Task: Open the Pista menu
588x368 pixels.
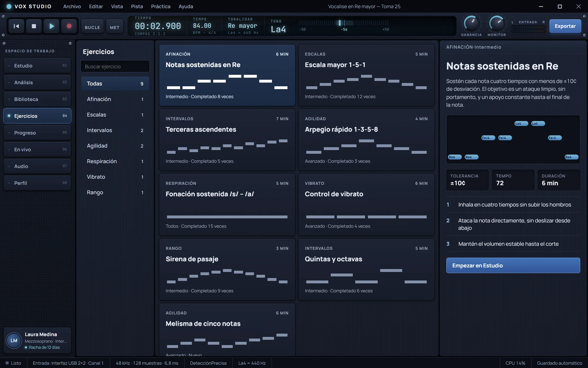Action: pyautogui.click(x=137, y=6)
